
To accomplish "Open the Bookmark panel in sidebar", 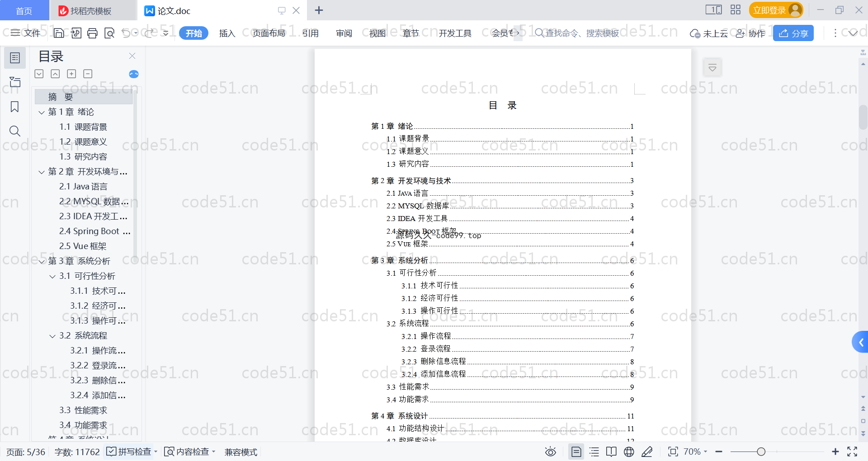I will pyautogui.click(x=15, y=107).
